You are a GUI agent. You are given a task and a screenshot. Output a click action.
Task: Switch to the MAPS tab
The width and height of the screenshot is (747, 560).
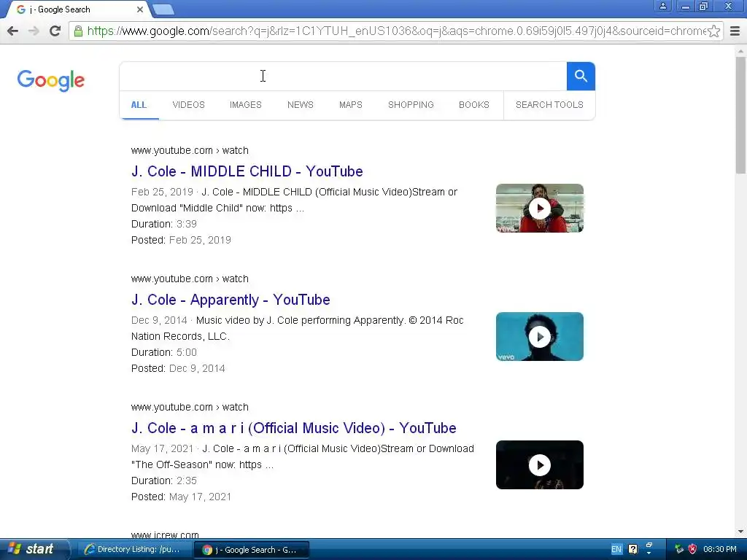coord(351,105)
